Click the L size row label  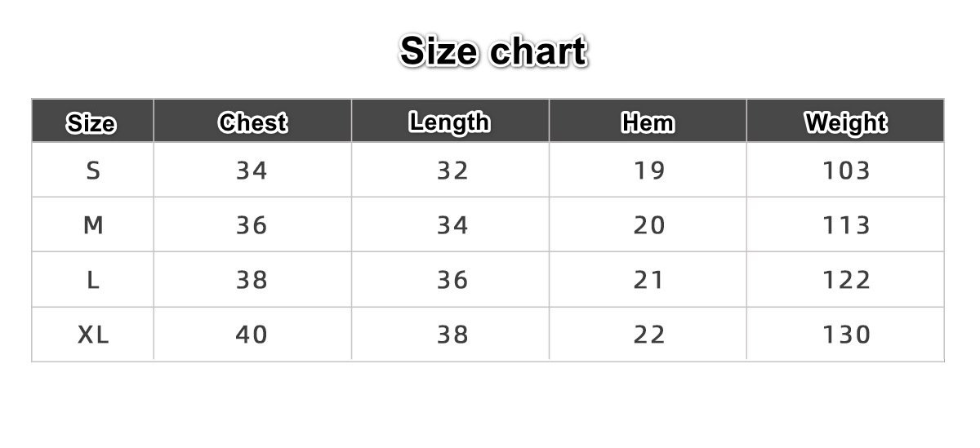click(x=93, y=280)
